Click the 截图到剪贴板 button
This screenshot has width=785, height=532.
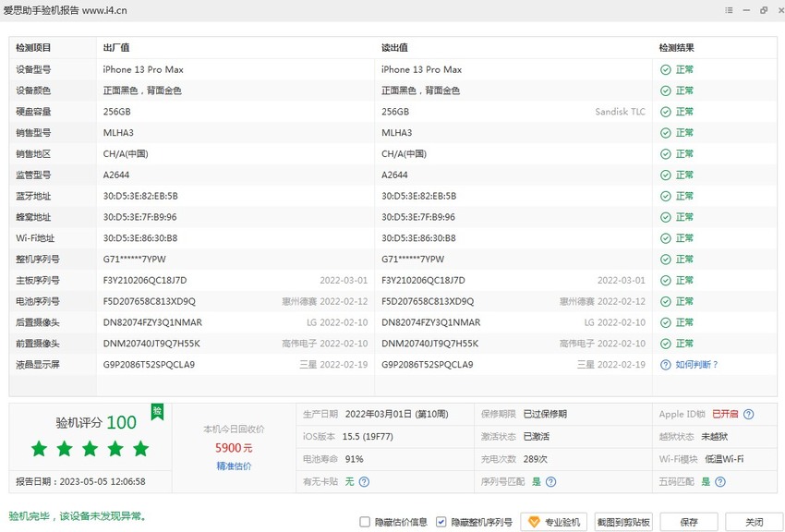coord(623,522)
